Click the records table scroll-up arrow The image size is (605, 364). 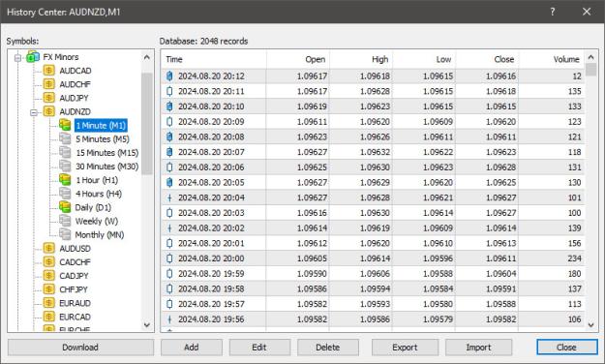click(590, 57)
